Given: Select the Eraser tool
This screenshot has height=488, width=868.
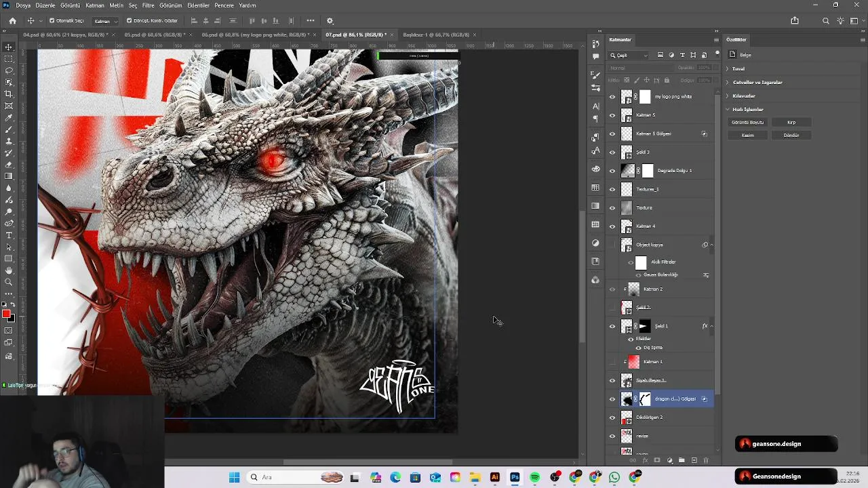Looking at the screenshot, I should pos(9,165).
